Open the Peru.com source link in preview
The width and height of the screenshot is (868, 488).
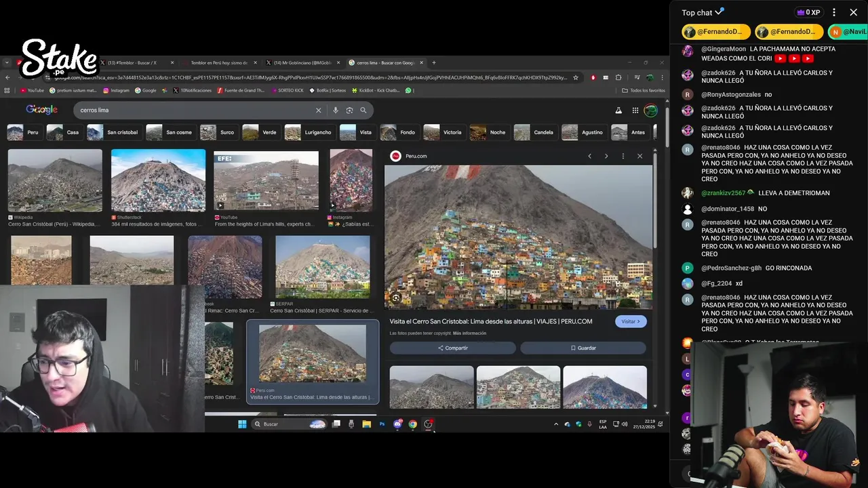409,157
